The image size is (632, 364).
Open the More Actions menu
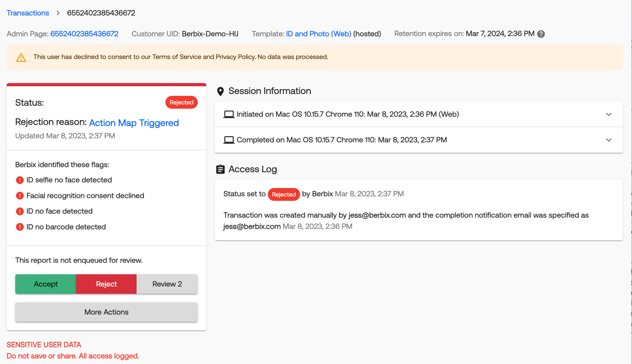pyautogui.click(x=106, y=312)
